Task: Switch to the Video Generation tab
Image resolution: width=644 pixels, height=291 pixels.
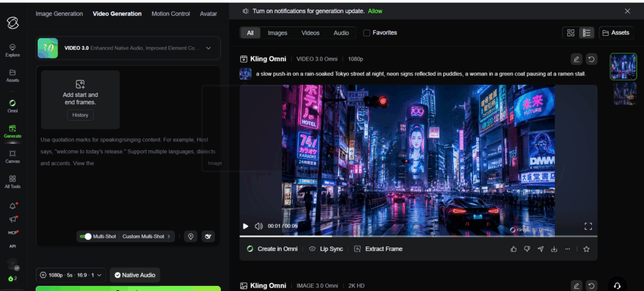Action: click(x=117, y=14)
